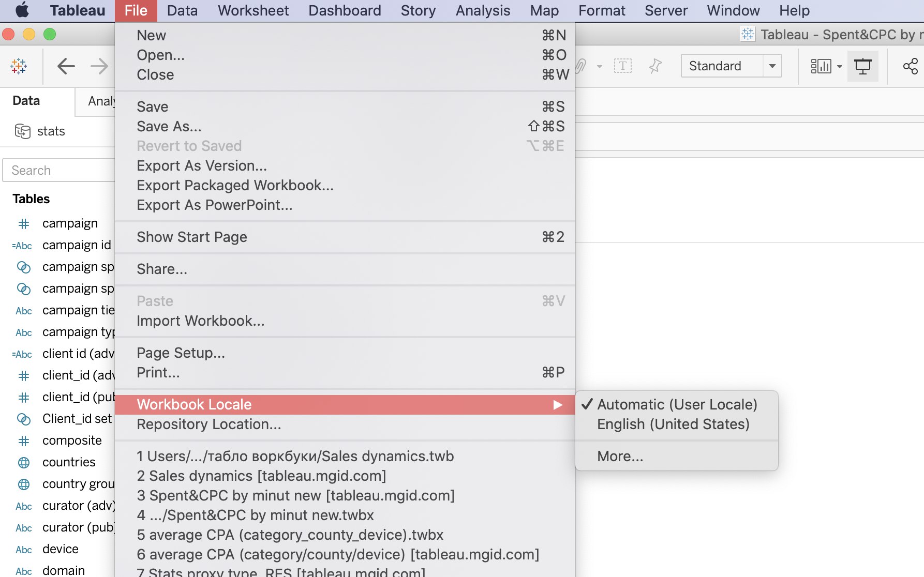
Task: Select Automatic (User Locale) option
Action: coord(677,404)
